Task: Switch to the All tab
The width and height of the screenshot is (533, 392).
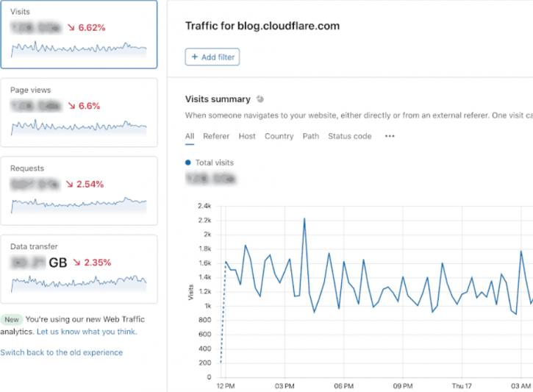Action: click(190, 136)
